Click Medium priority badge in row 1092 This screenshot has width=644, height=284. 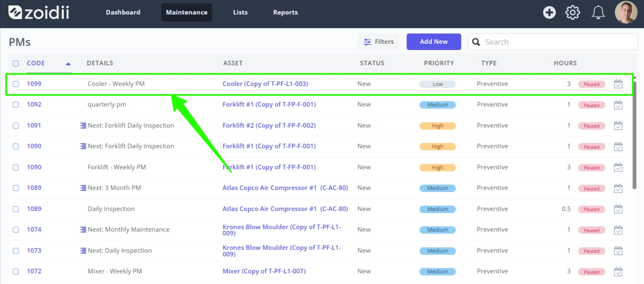pos(437,105)
